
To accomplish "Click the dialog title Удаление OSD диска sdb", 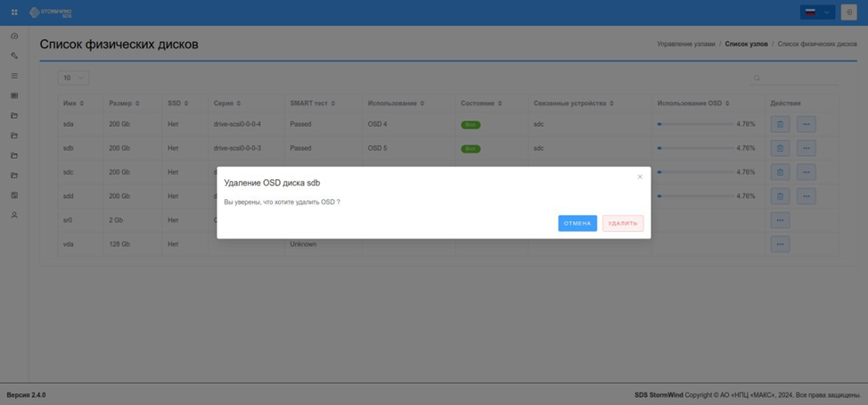I will (x=272, y=183).
